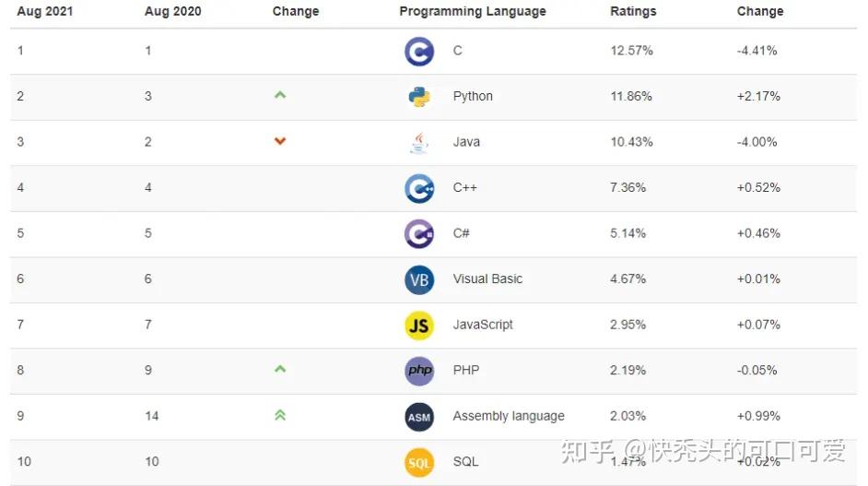
Task: Click the ASM Assembly language icon
Action: point(419,417)
